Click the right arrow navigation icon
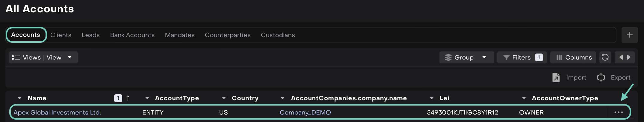Viewport: 644px width, 122px height. click(x=629, y=57)
